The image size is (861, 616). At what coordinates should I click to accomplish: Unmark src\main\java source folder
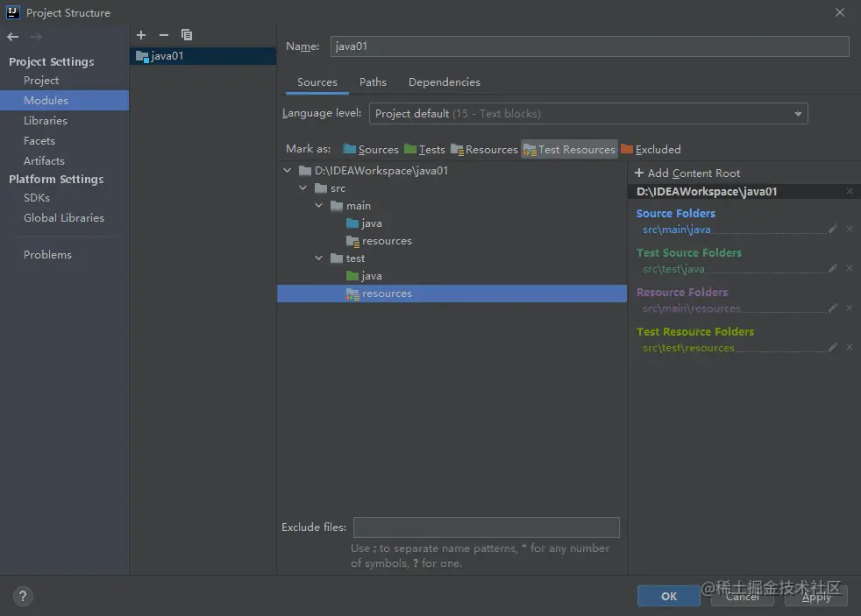tap(850, 229)
